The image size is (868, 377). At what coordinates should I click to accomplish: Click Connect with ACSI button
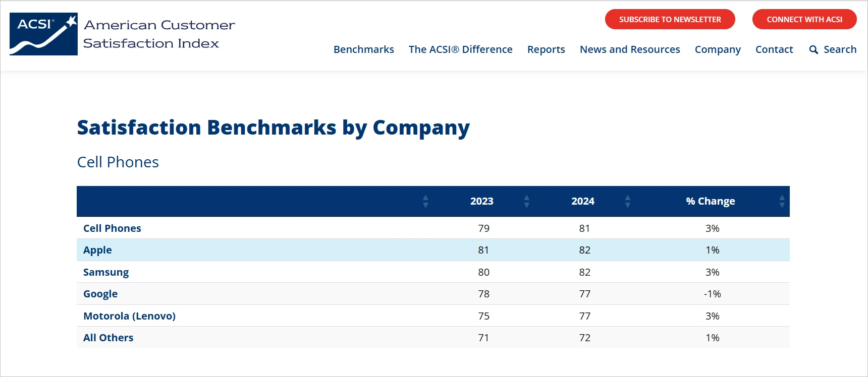804,19
